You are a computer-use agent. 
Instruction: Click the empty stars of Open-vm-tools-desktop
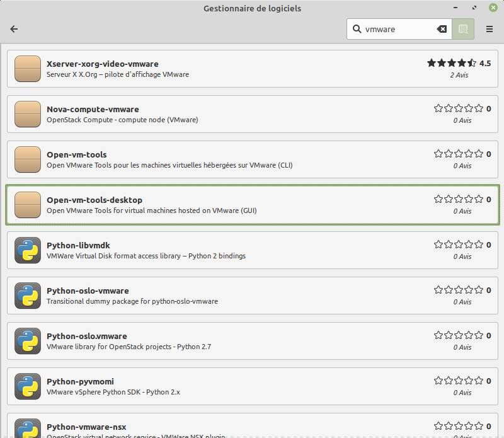tap(459, 199)
